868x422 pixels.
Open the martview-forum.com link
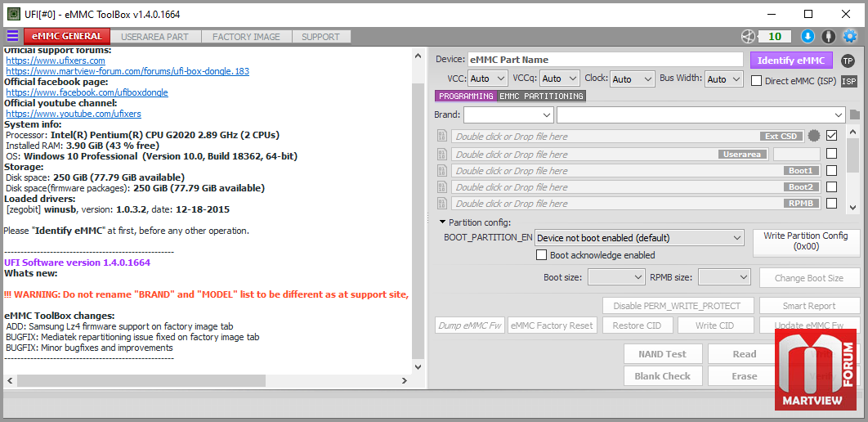coord(128,71)
